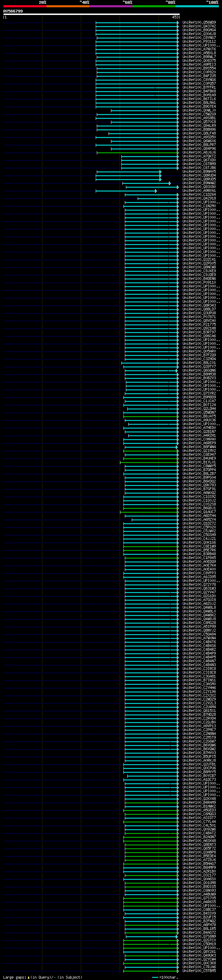Screen dimensions: 222x980
Task: Click the red ~20% identity legend segment
Action: (x=25, y=6)
